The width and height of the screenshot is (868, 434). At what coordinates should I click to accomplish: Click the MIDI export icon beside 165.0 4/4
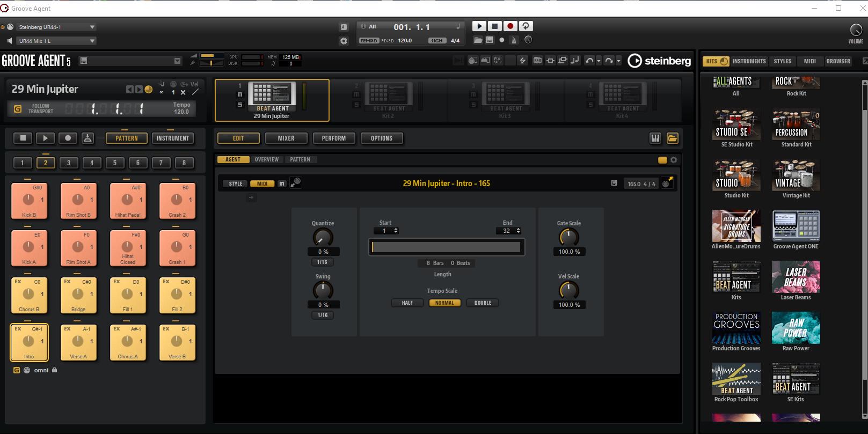667,183
